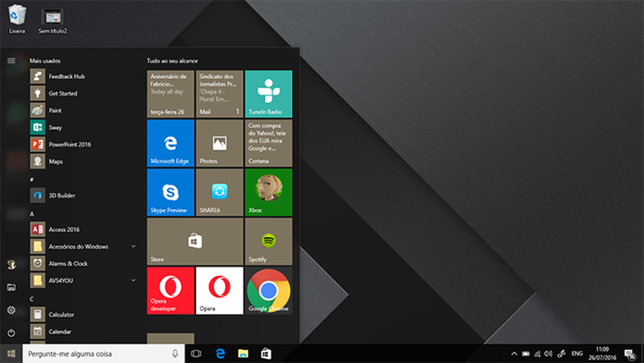Open File Explorer from the taskbar
This screenshot has width=644, height=363.
pyautogui.click(x=243, y=354)
